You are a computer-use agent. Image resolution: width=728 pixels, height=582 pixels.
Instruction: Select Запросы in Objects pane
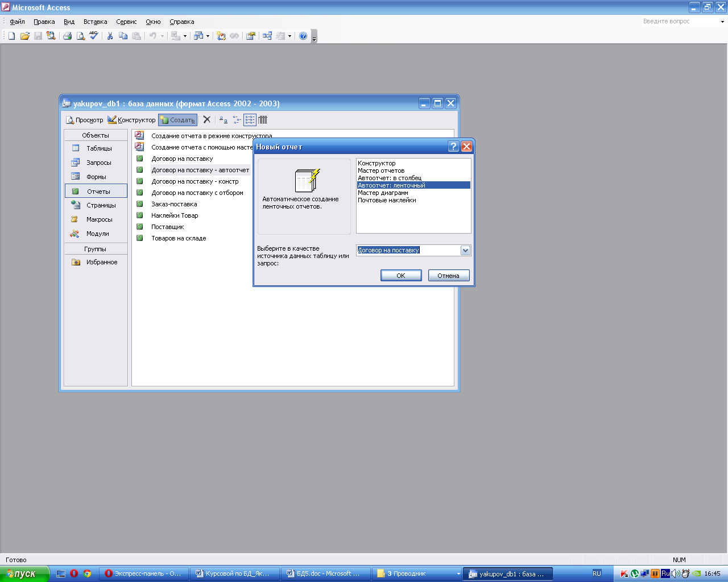96,163
